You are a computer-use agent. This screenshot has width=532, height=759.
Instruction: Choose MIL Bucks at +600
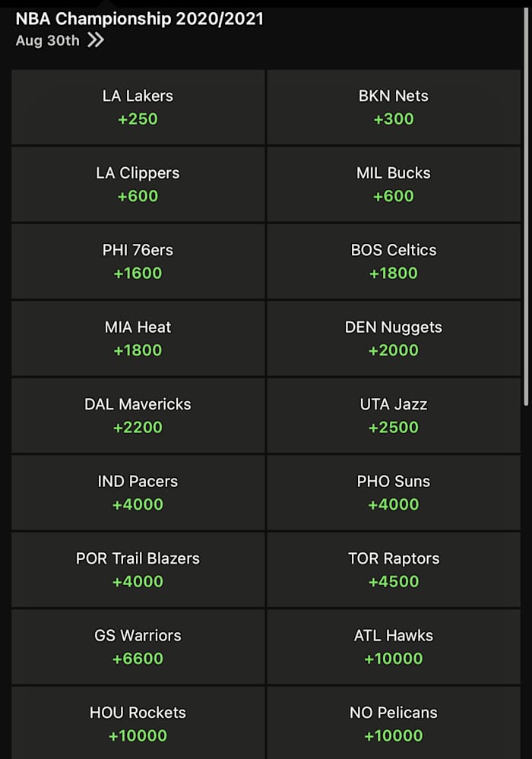[394, 184]
